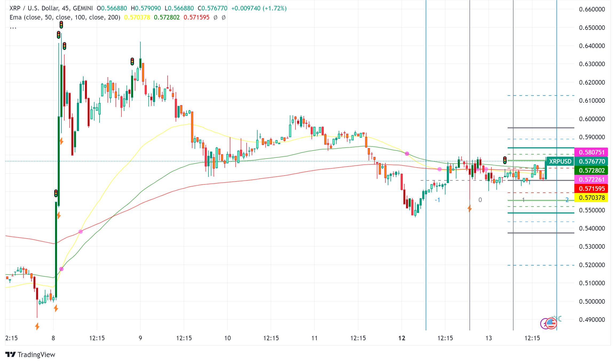Click the red EMA value 0.571595 in the legend
Image resolution: width=616 pixels, height=364 pixels.
click(196, 17)
